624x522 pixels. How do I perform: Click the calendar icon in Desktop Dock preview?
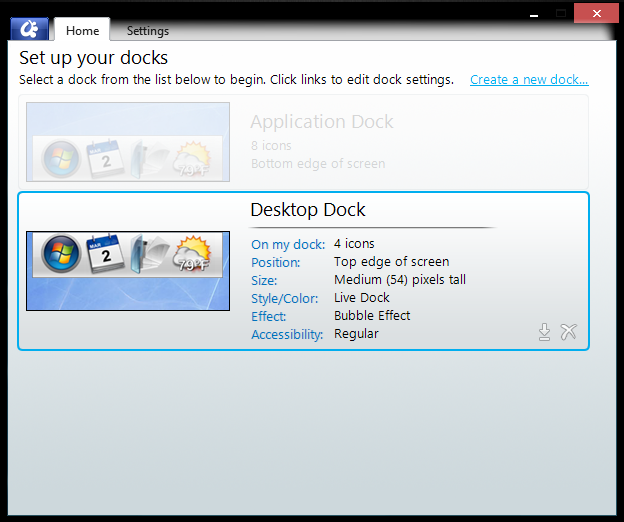[x=105, y=253]
